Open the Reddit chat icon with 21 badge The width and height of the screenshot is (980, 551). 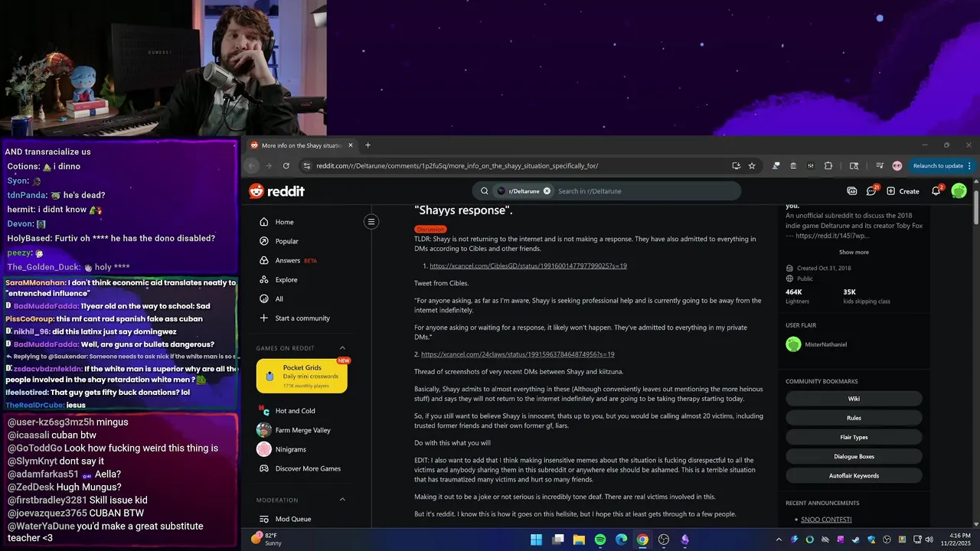(871, 191)
